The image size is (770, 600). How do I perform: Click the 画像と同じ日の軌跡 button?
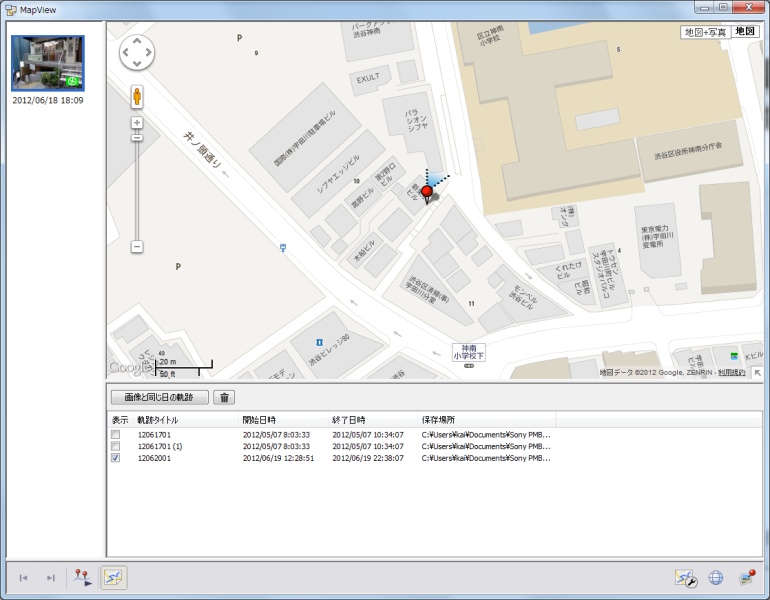(160, 397)
